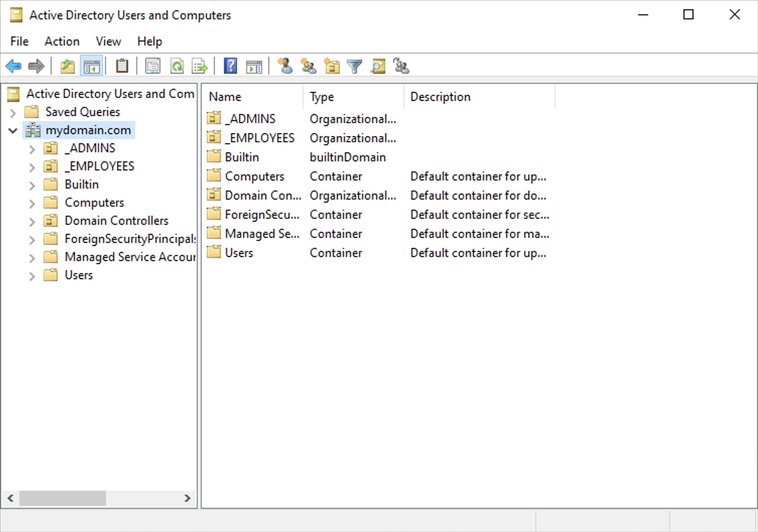The width and height of the screenshot is (758, 532).
Task: Click the Managed Se... folder icon in the list
Action: point(214,233)
